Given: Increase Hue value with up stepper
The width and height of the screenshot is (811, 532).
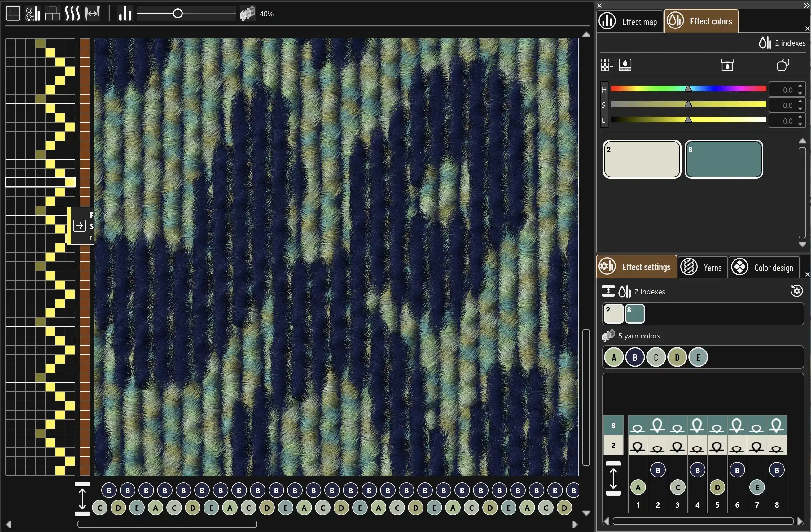Looking at the screenshot, I should [800, 86].
